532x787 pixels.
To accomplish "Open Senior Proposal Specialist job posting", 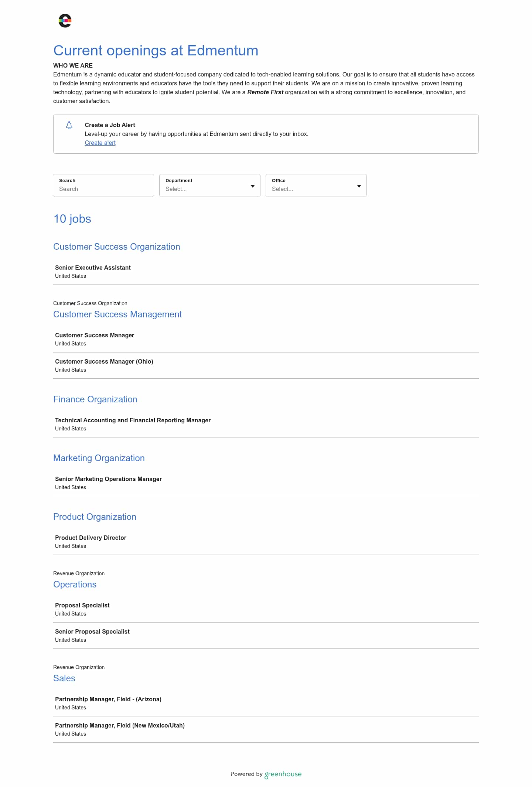I will [x=266, y=636].
